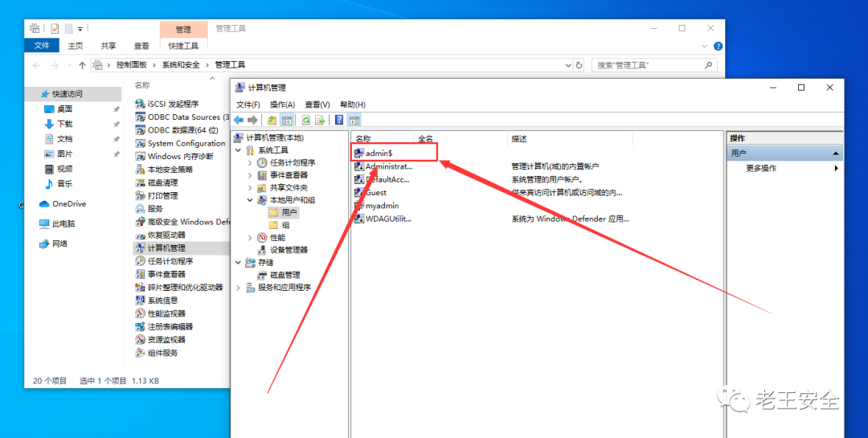
Task: Click 控制面板 in Explorer address breadcrumb
Action: 131,65
